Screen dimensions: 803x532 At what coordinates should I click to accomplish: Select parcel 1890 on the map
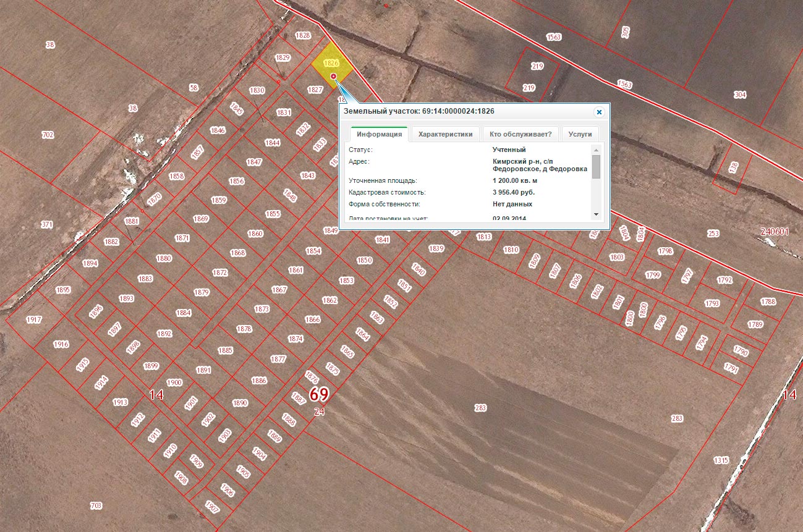pyautogui.click(x=240, y=403)
